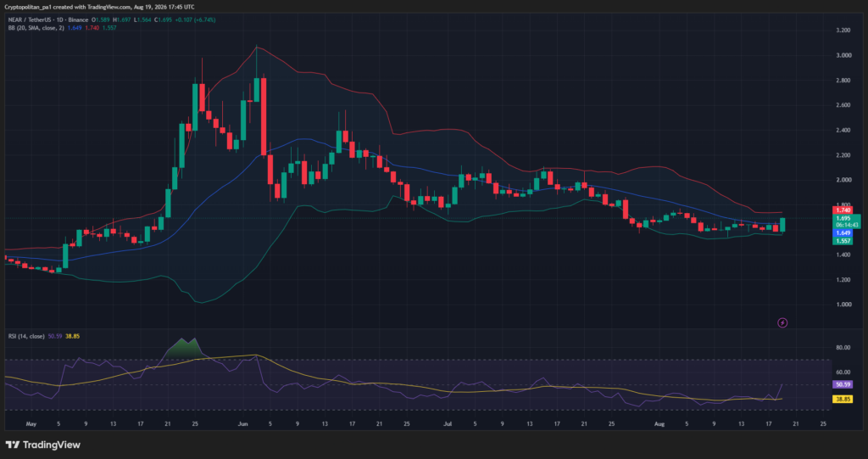
Task: Click the 1.400 price axis label
Action: [x=843, y=255]
